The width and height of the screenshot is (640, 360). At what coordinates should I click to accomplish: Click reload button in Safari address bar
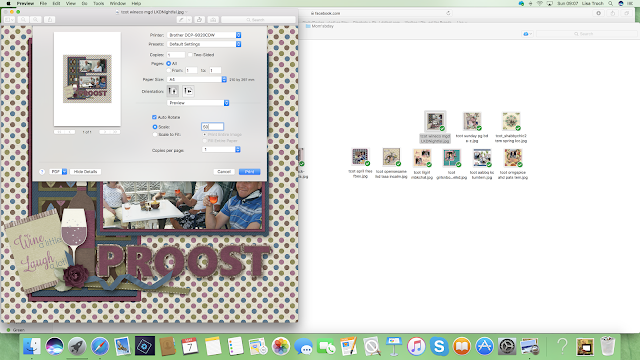point(448,13)
